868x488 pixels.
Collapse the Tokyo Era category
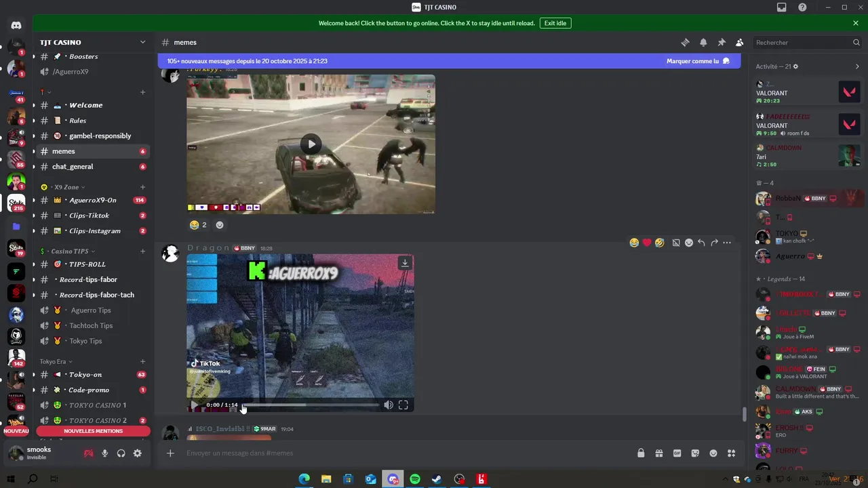click(56, 362)
